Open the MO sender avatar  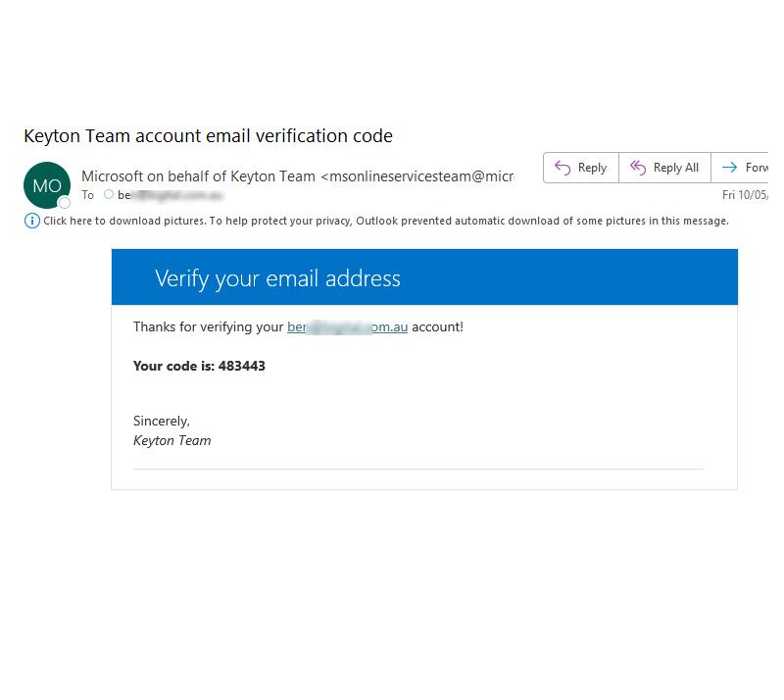pos(46,185)
